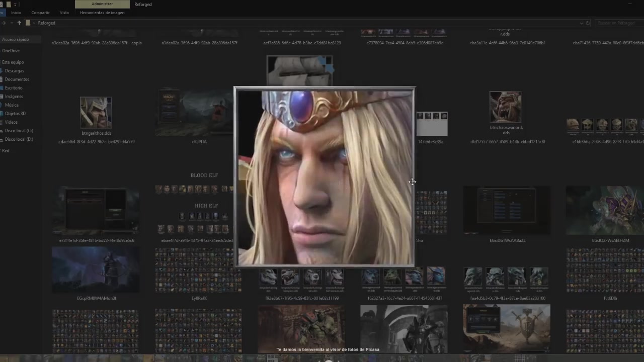The height and width of the screenshot is (362, 644).
Task: Open the Compartir ribbon tab
Action: [x=40, y=13]
